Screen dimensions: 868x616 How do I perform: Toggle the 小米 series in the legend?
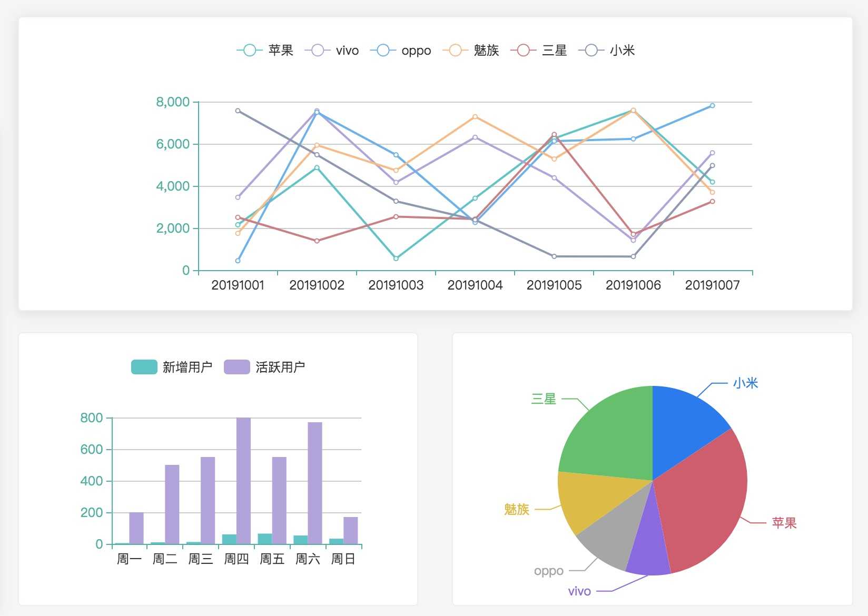[607, 51]
